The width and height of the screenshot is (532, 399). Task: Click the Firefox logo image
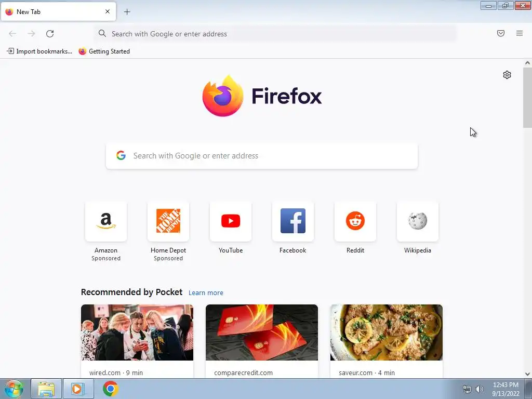(223, 96)
